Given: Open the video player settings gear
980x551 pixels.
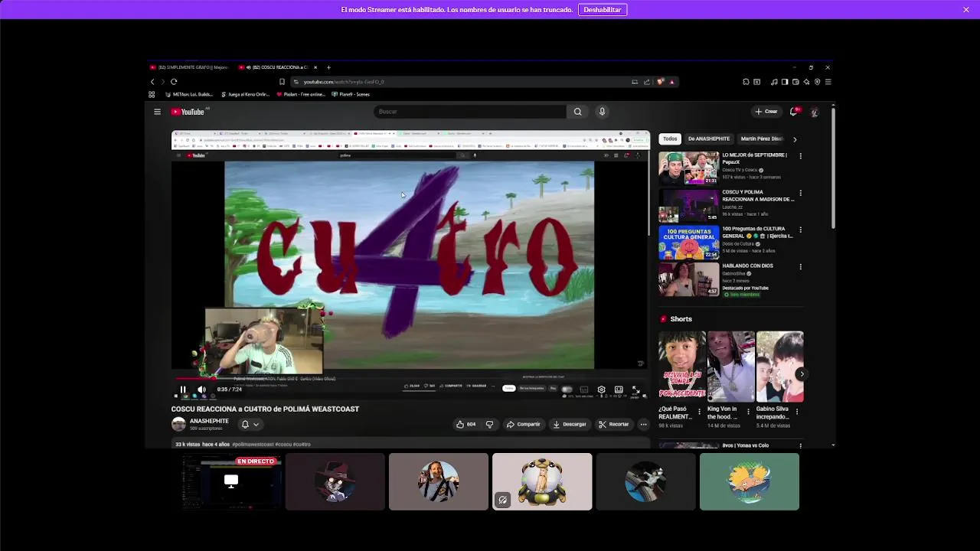Looking at the screenshot, I should pos(601,390).
